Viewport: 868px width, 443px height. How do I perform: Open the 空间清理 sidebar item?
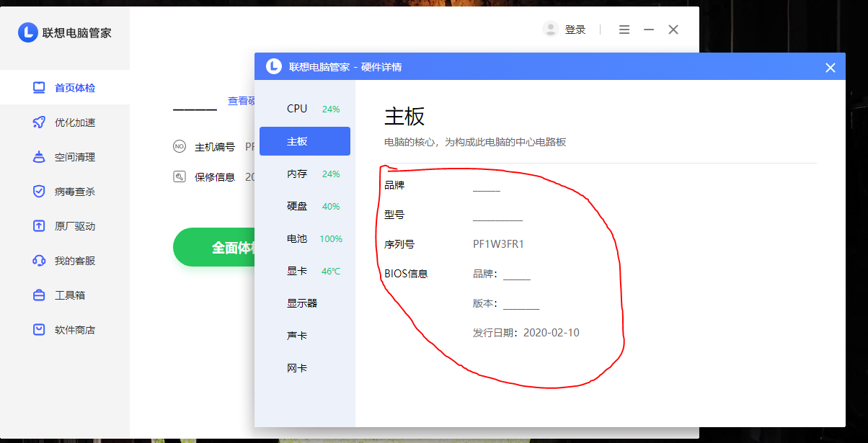click(65, 157)
